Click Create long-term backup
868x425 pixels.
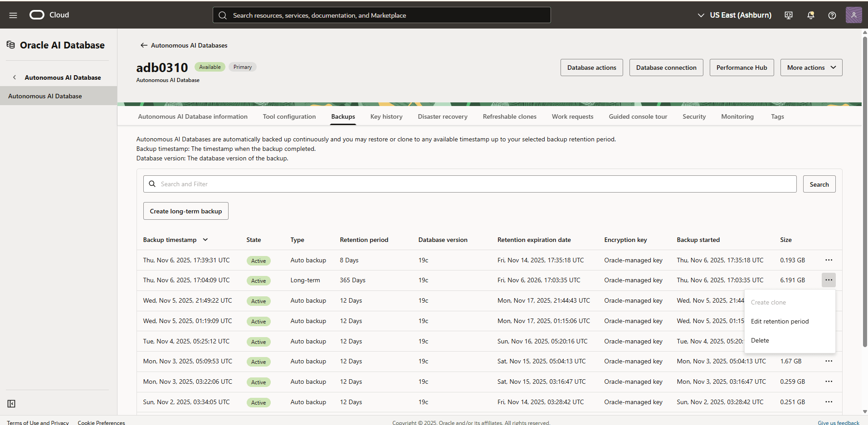185,211
